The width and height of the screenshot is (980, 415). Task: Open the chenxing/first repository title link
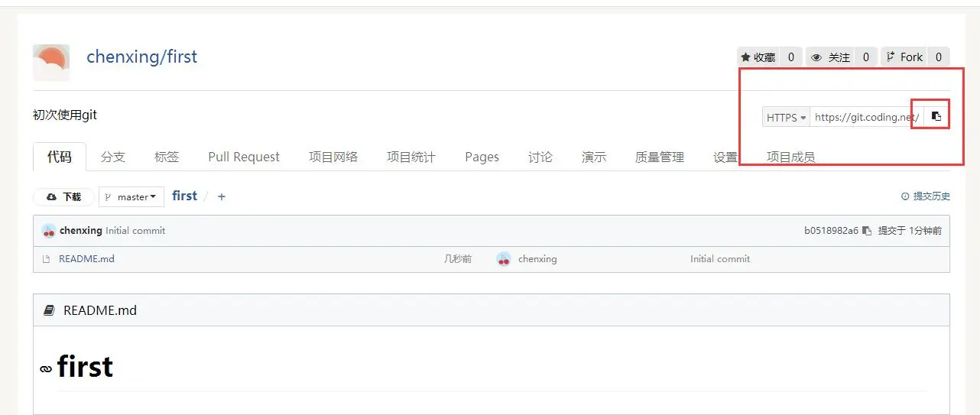tap(141, 57)
